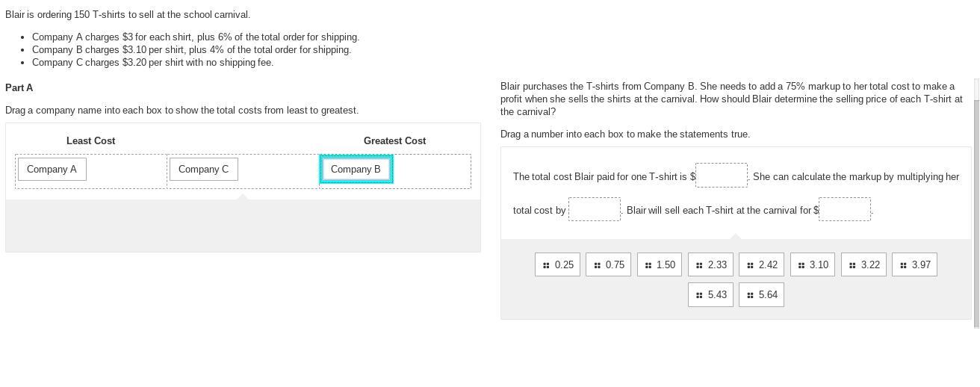The image size is (980, 387).
Task: Click the drag handle on the 0.75 tile
Action: point(597,265)
